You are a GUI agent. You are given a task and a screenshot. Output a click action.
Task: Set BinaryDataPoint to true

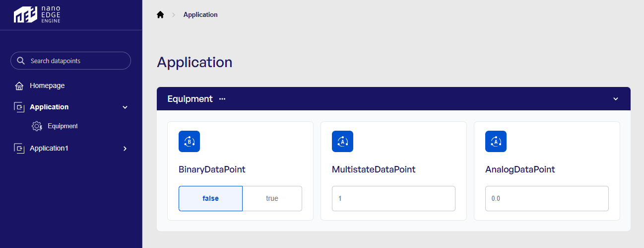coord(272,198)
